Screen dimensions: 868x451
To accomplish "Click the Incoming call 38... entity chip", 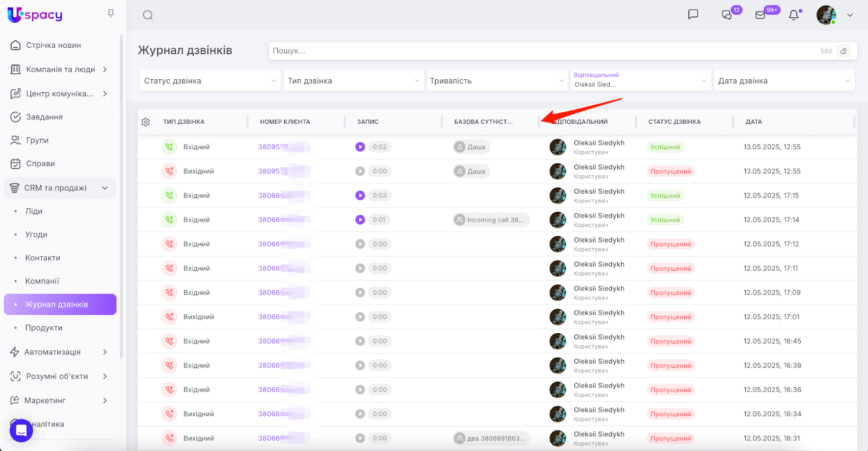I will click(492, 220).
